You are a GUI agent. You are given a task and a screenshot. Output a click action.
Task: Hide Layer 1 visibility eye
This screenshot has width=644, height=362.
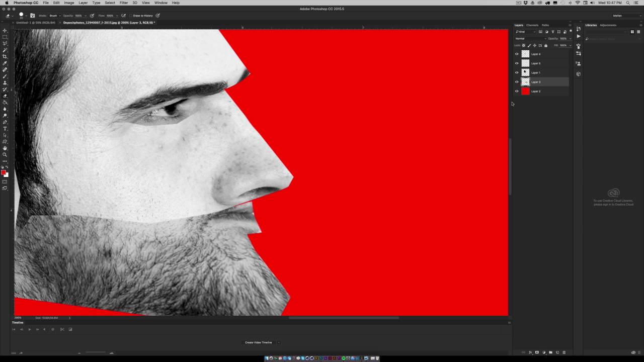[517, 72]
